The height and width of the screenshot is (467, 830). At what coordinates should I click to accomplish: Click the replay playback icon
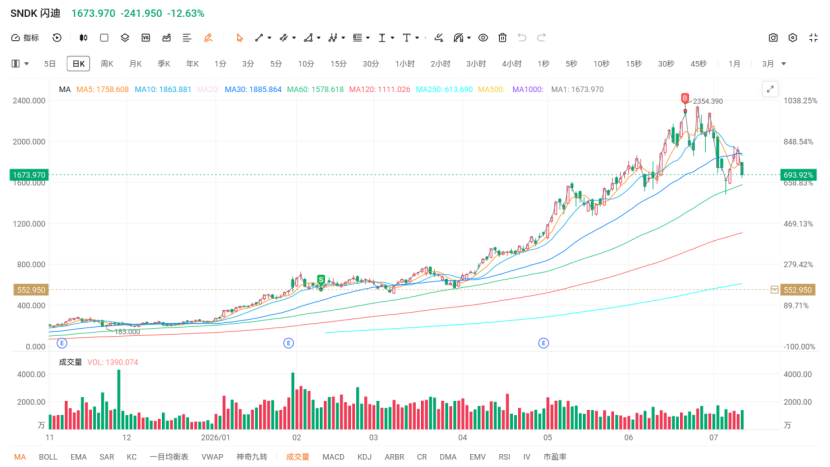pos(57,38)
